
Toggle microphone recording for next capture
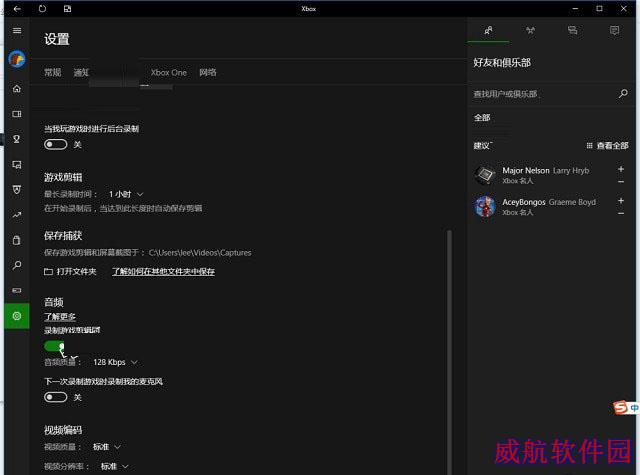click(56, 397)
